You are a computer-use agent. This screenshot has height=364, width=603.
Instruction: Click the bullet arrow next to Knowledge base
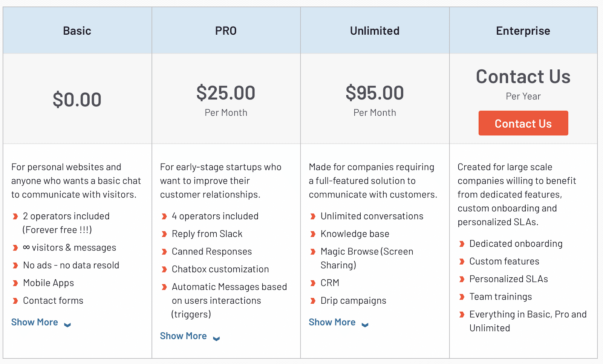(x=313, y=234)
